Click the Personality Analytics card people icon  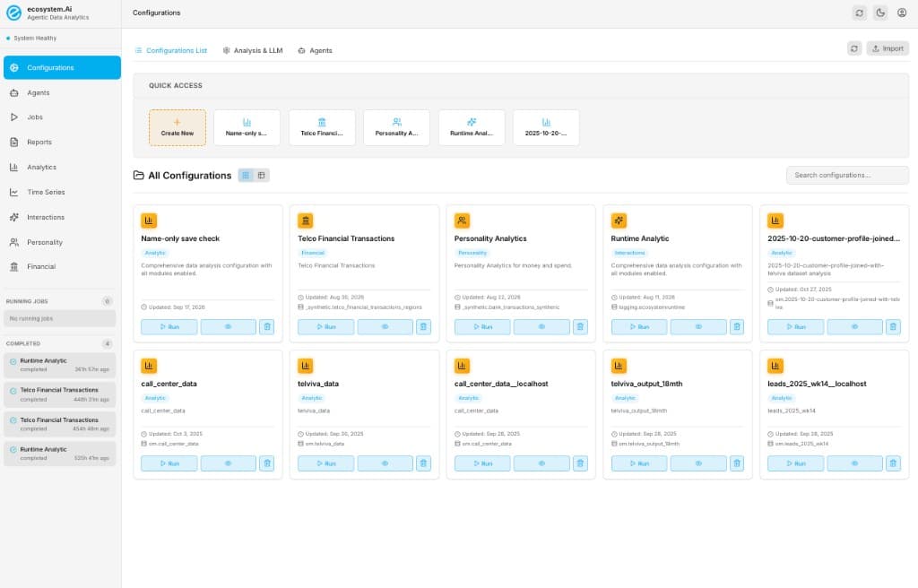(x=462, y=220)
